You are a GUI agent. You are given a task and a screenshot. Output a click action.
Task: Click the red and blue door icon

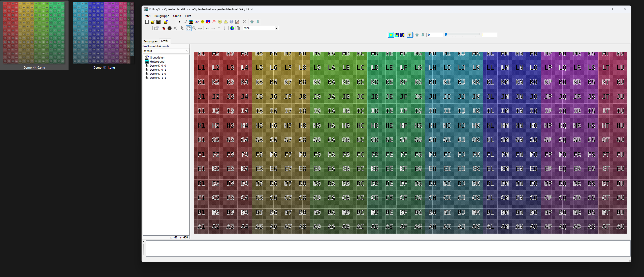click(208, 22)
